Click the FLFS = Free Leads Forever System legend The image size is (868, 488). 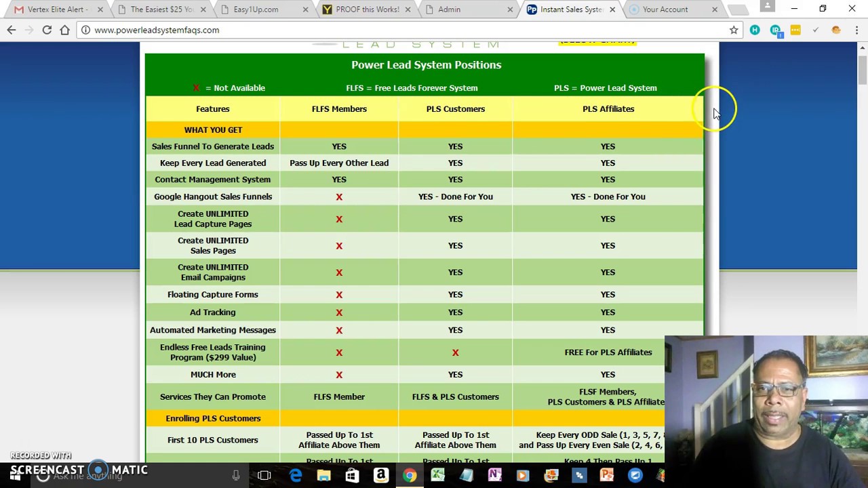412,88
